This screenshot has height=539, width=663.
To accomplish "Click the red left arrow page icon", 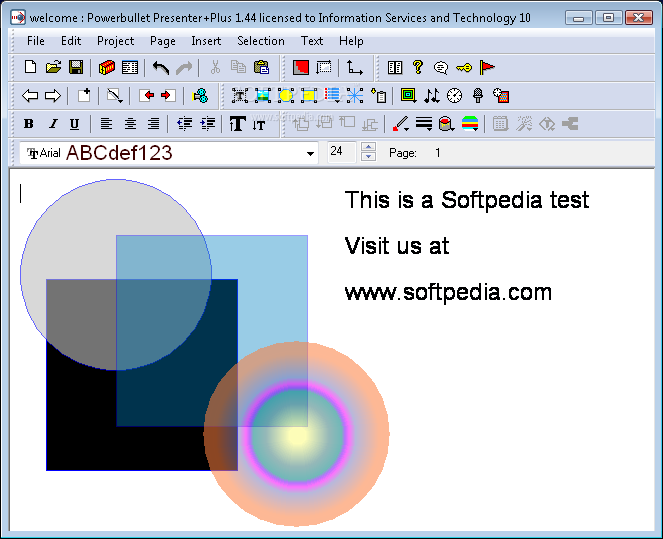I will coord(146,96).
